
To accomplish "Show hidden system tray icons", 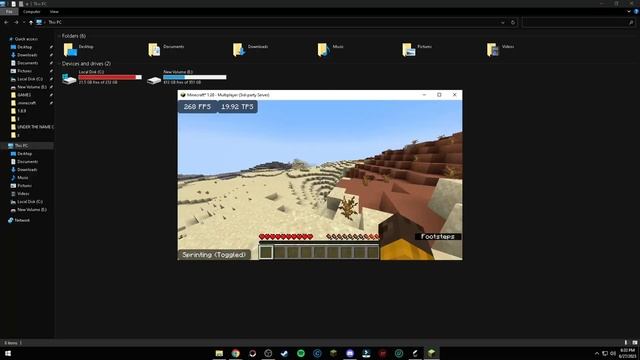I will click(597, 353).
